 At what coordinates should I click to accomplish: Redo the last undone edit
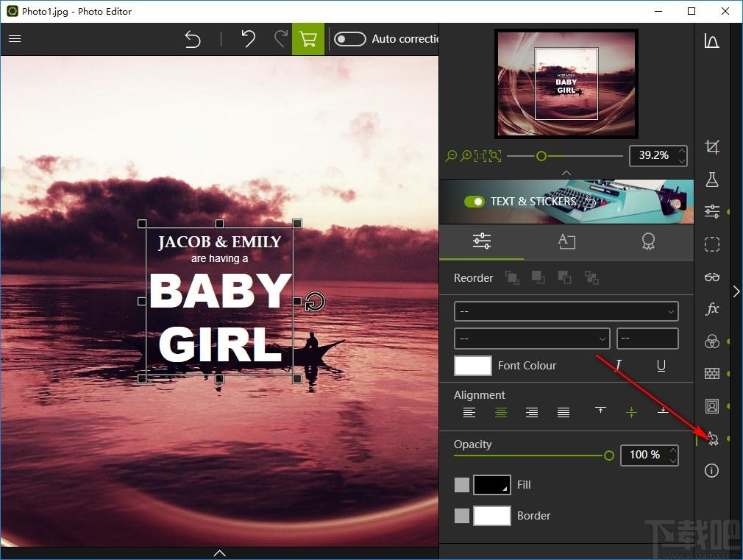coord(281,39)
